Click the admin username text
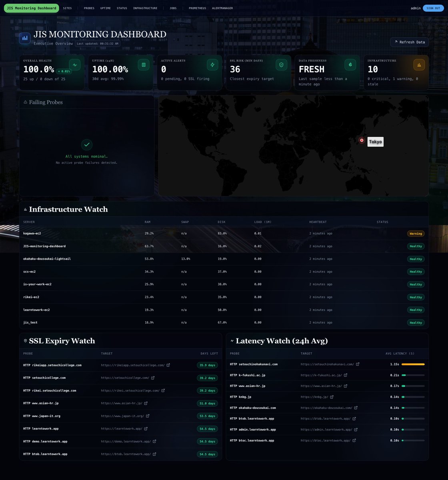 point(416,8)
